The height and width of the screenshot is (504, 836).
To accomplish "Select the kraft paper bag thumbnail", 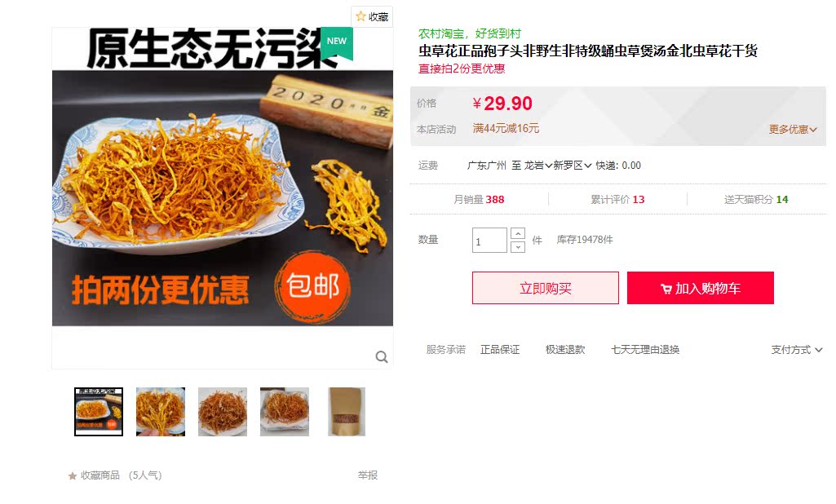I will point(347,412).
